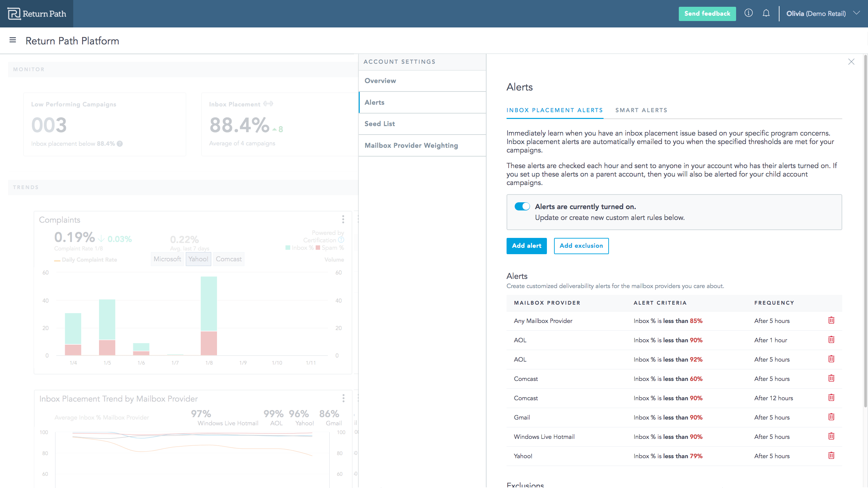Screen dimensions: 868x488
Task: Select the Microsoft complaints filter
Action: [167, 259]
